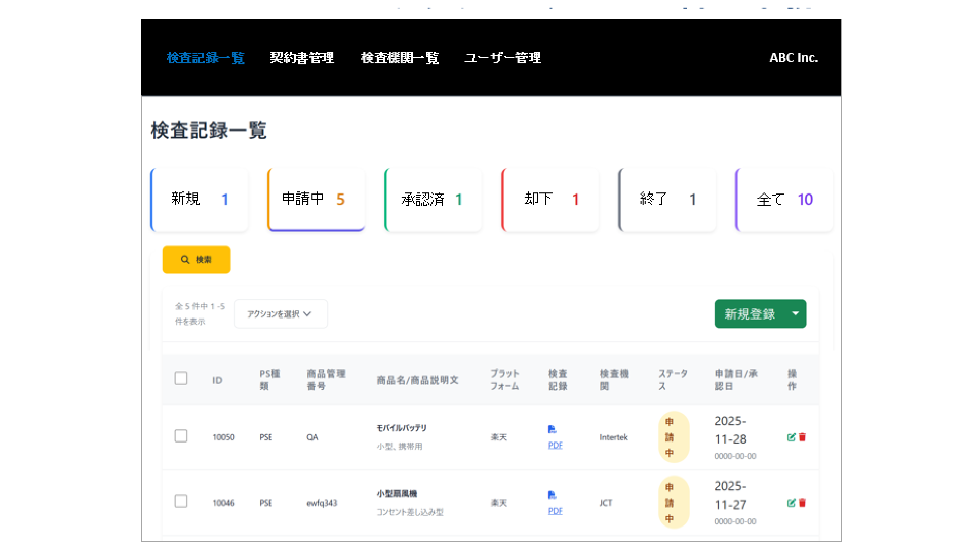Click the 申請中 status badge in row 10050
Viewport: 980px width, 551px height.
pyautogui.click(x=673, y=437)
